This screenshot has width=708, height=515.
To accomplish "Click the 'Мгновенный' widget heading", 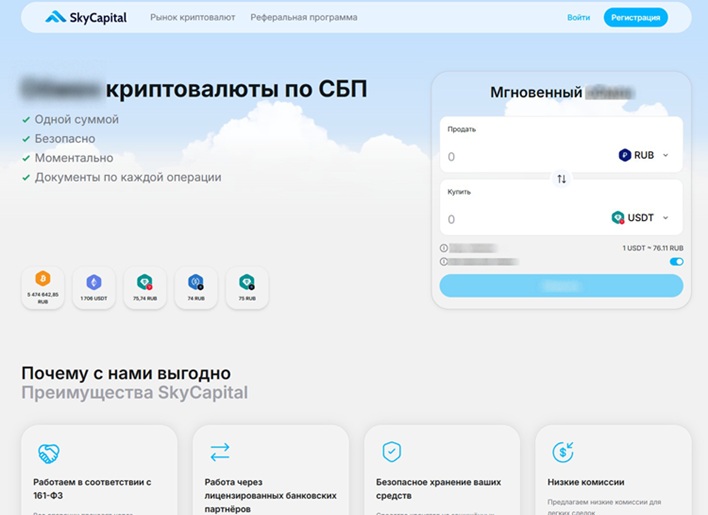I will click(x=536, y=93).
